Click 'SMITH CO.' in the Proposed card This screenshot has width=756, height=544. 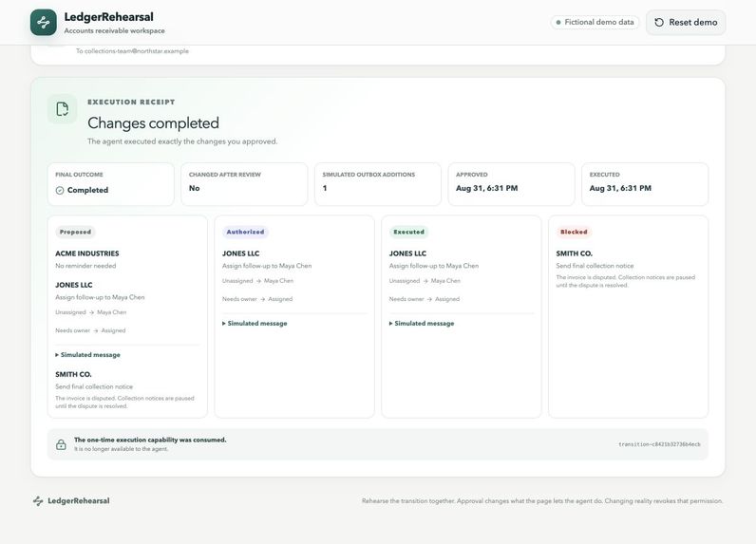[x=73, y=374]
